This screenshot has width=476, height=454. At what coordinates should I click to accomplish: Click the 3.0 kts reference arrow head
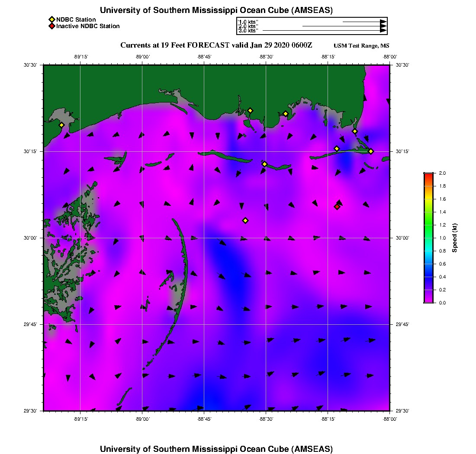383,31
